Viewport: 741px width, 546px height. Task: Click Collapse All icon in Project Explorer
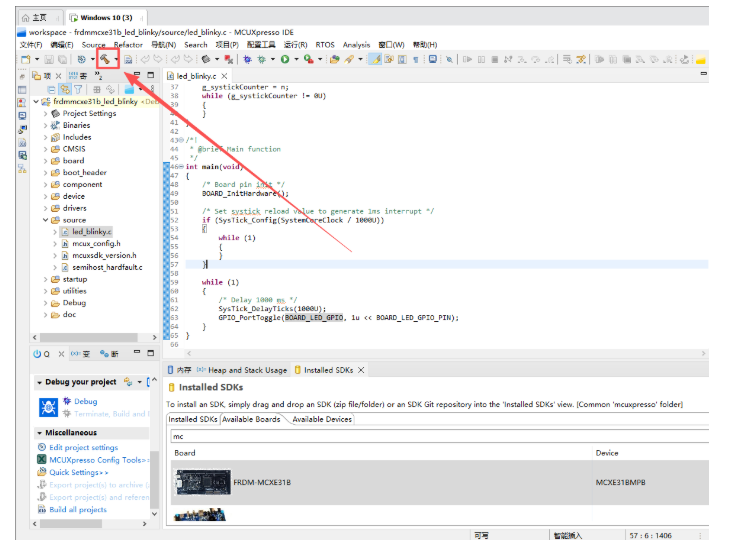click(51, 89)
